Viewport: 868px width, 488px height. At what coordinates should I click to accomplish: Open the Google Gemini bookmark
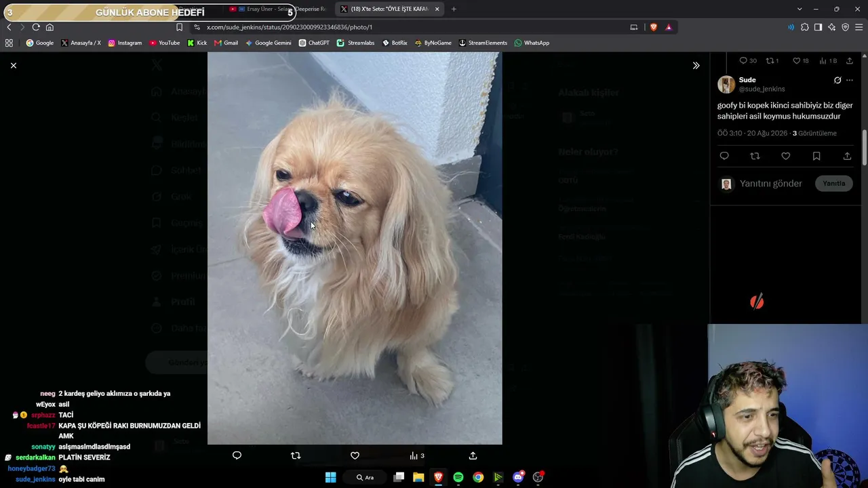269,43
